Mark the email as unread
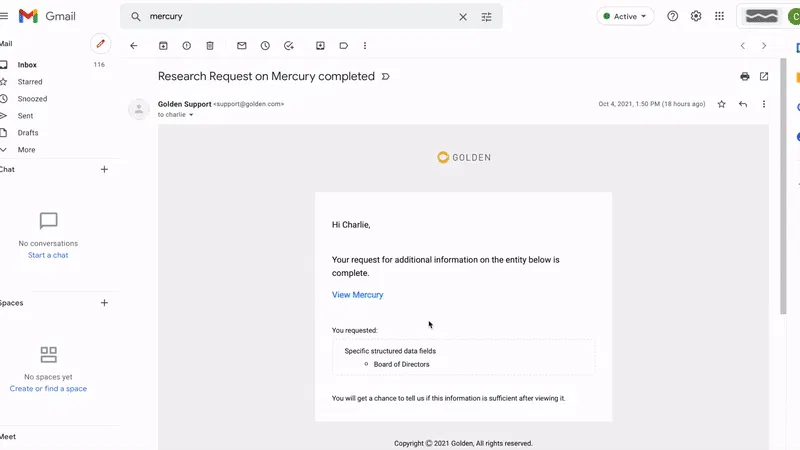 (242, 46)
